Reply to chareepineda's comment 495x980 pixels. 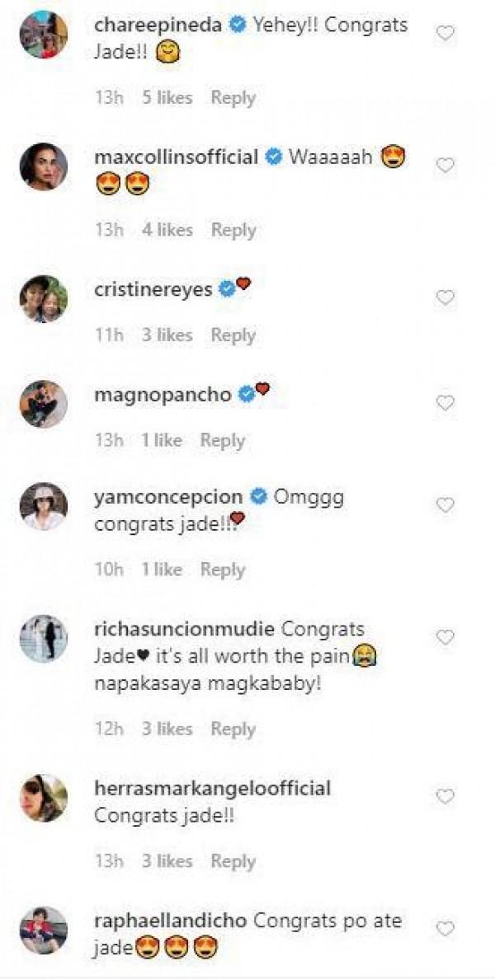(233, 97)
